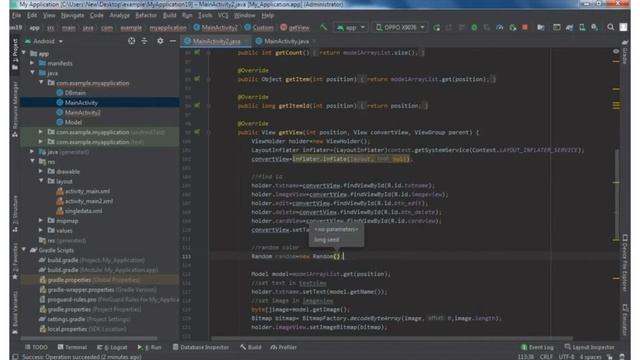Collapse the com.example.myapplication package

[41, 82]
